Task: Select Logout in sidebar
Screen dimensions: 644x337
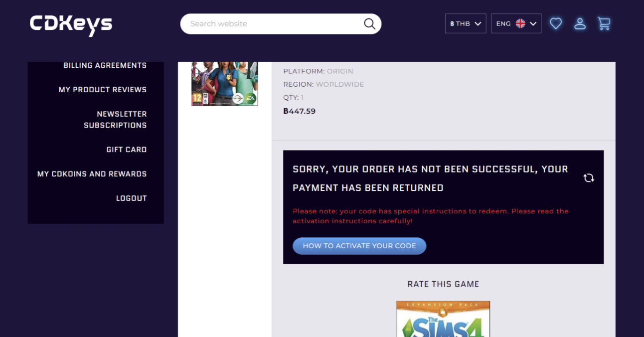Action: click(x=132, y=198)
